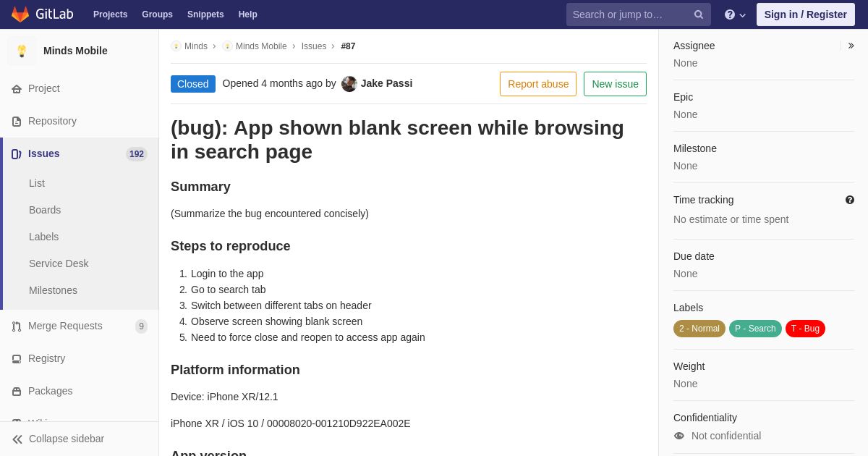Click Jake Passi's avatar image

(x=349, y=84)
